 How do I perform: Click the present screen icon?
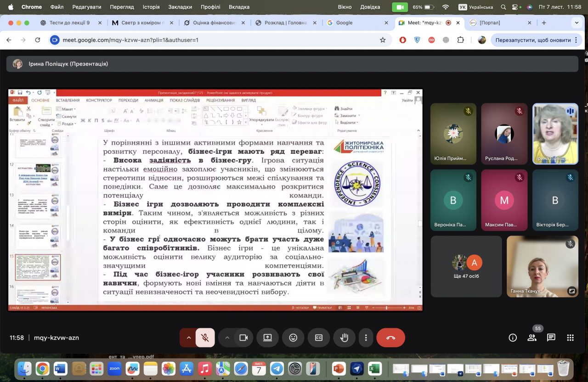pyautogui.click(x=267, y=338)
